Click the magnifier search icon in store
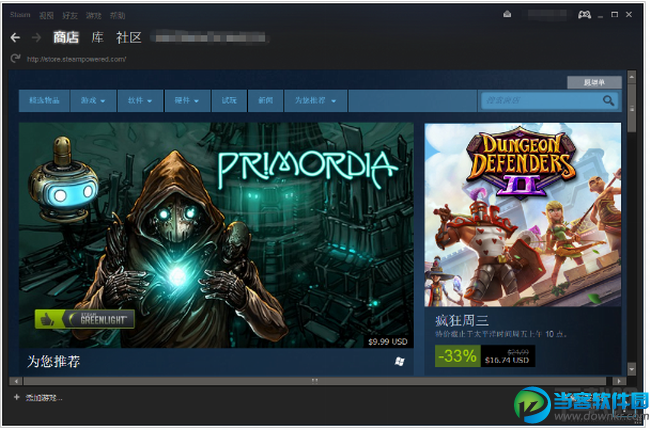 608,100
